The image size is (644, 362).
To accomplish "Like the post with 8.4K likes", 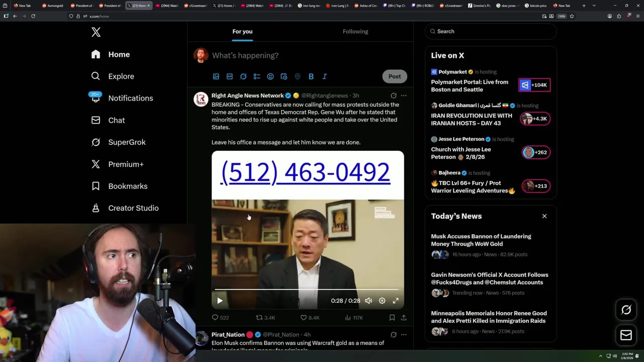I will (310, 318).
